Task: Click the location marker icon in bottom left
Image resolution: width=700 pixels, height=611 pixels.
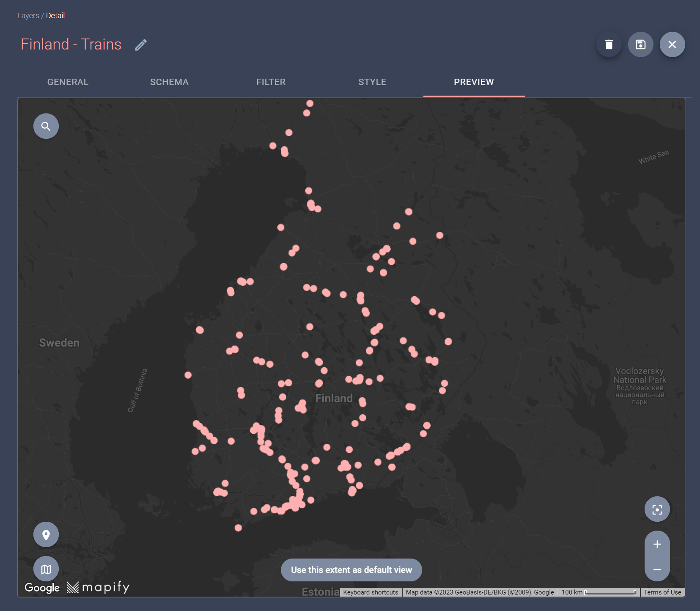Action: click(46, 534)
